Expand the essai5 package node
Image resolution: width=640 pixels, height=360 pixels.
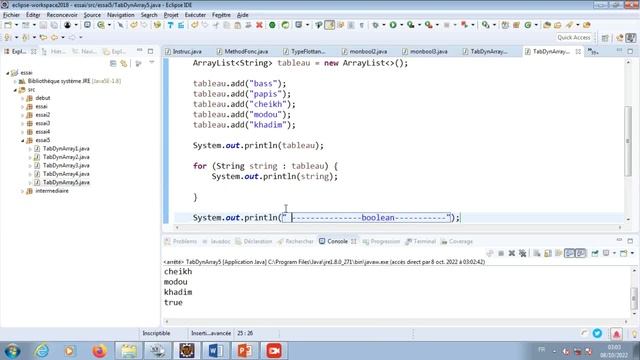pyautogui.click(x=23, y=140)
